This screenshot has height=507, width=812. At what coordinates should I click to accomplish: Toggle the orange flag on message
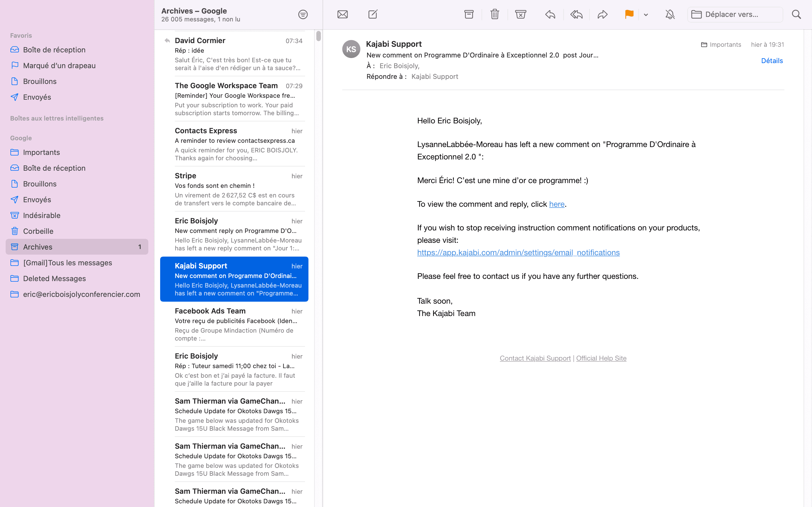[629, 14]
